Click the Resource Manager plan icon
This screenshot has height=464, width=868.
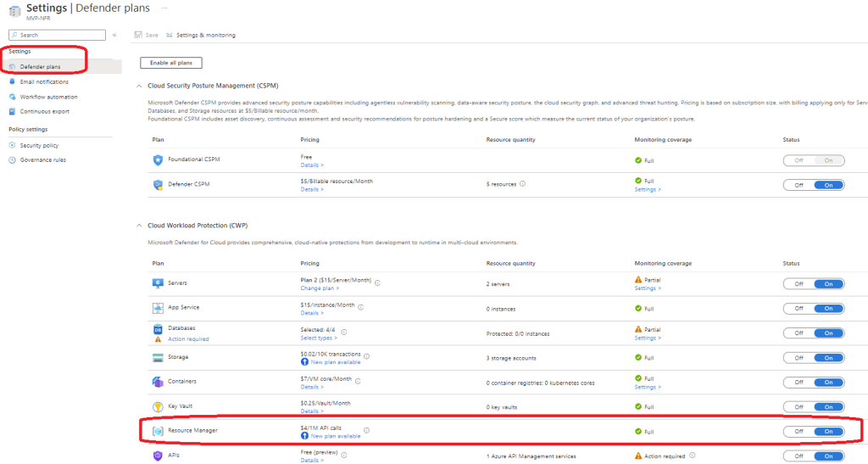point(158,432)
